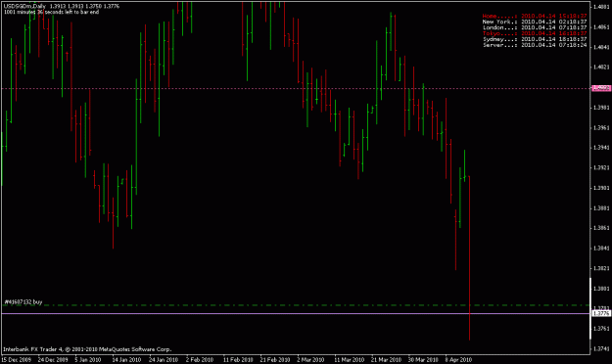Click the 1.4061 price axis label
The height and width of the screenshot is (364, 612).
pos(601,27)
